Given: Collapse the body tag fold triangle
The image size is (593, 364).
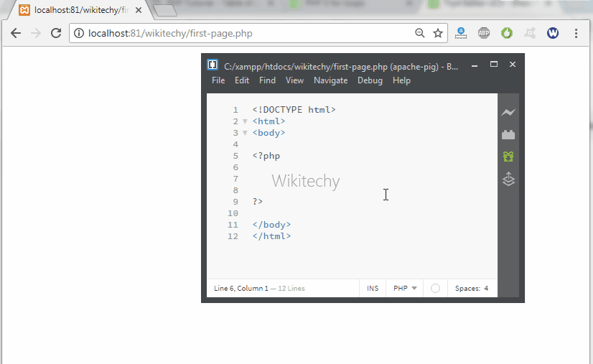Looking at the screenshot, I should click(x=245, y=133).
